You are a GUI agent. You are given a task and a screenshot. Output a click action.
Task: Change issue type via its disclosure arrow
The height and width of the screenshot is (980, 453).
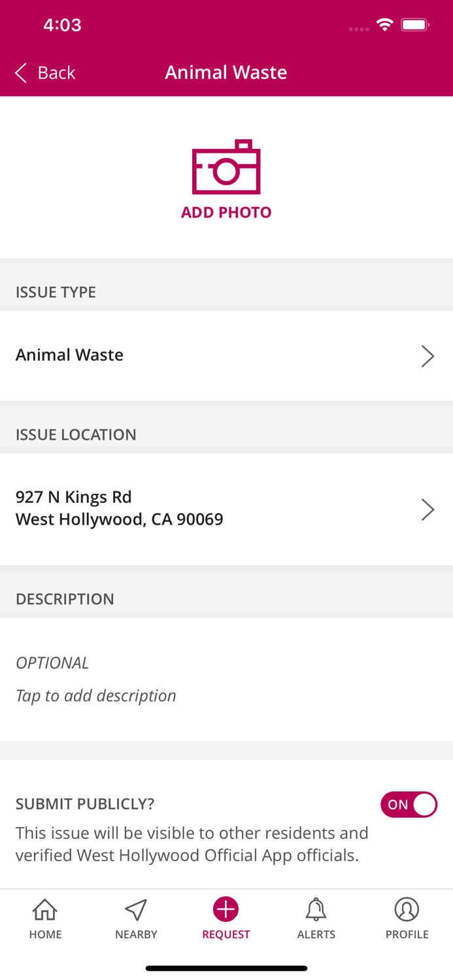point(429,355)
